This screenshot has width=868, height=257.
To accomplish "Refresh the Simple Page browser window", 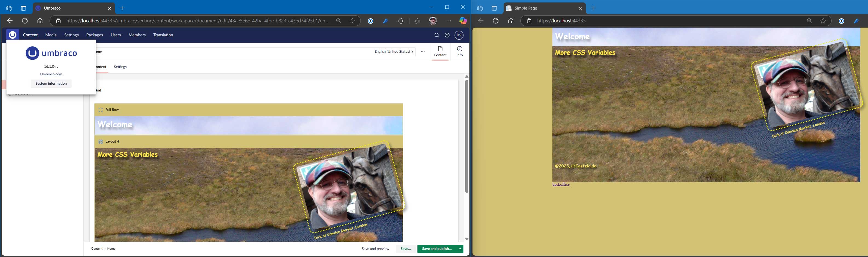I will tap(495, 21).
